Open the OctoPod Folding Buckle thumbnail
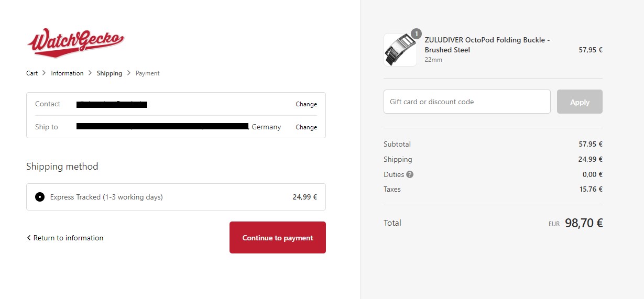Screen dimensions: 644x299 [400, 50]
